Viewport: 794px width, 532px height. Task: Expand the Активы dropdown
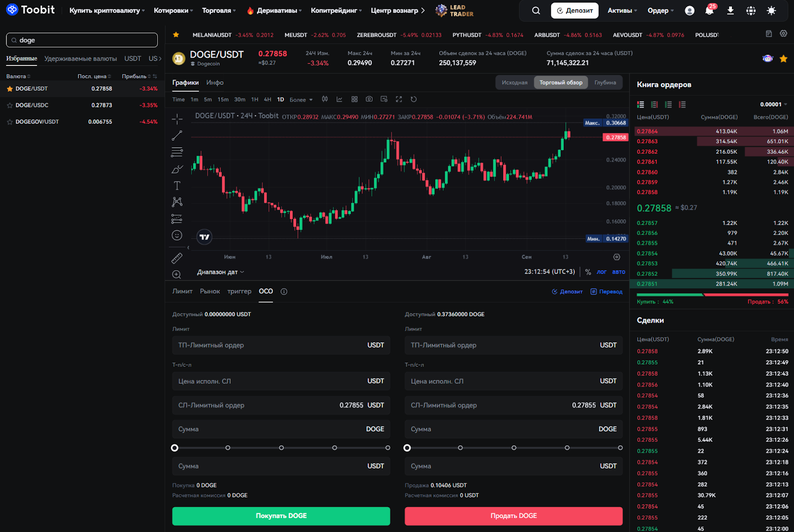point(622,10)
